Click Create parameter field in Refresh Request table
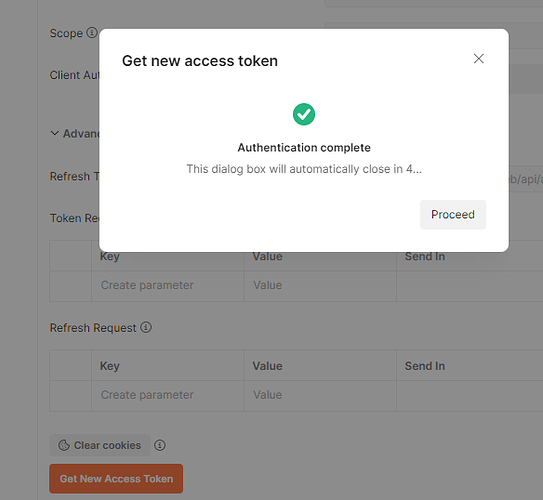 coord(168,395)
